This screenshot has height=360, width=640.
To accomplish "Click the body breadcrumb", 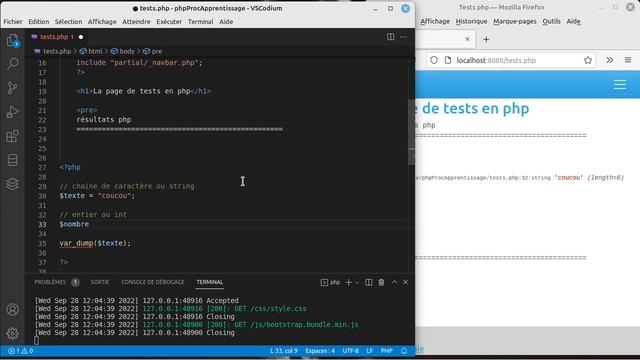I will tap(122, 51).
